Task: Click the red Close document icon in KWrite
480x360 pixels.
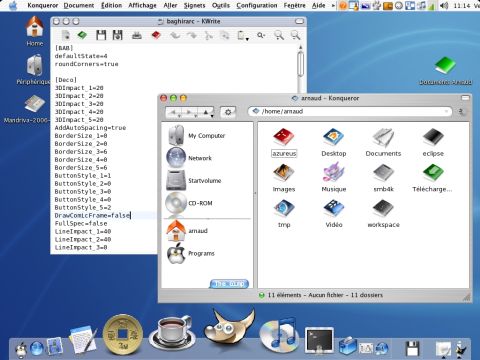Action: point(156,35)
